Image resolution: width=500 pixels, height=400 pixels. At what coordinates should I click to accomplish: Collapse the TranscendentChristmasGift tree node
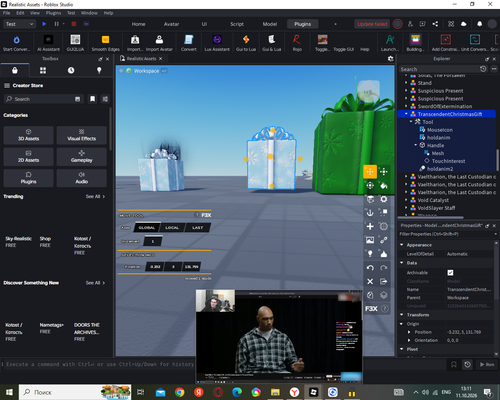[406, 114]
